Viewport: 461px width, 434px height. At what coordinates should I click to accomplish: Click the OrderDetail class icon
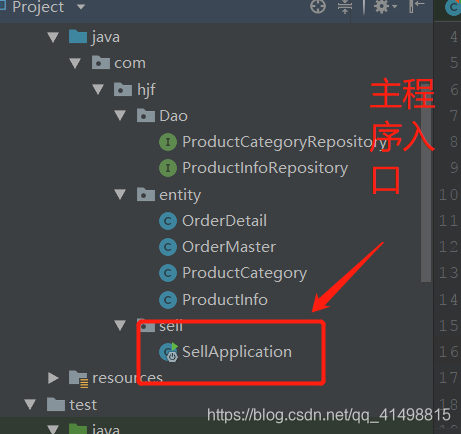click(x=168, y=221)
